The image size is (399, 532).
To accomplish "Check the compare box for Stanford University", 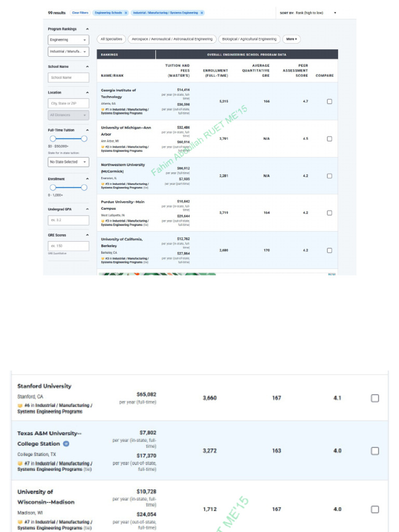I will pyautogui.click(x=375, y=398).
